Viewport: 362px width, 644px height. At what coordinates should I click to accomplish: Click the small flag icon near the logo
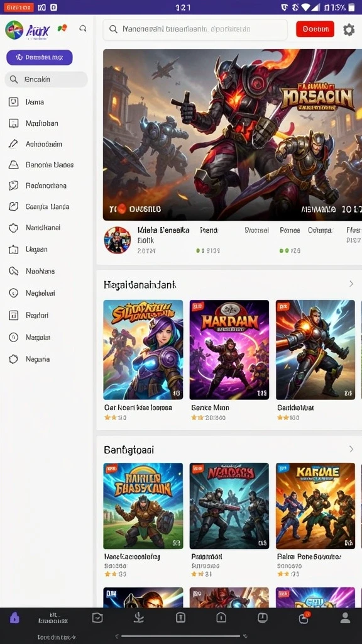point(62,28)
